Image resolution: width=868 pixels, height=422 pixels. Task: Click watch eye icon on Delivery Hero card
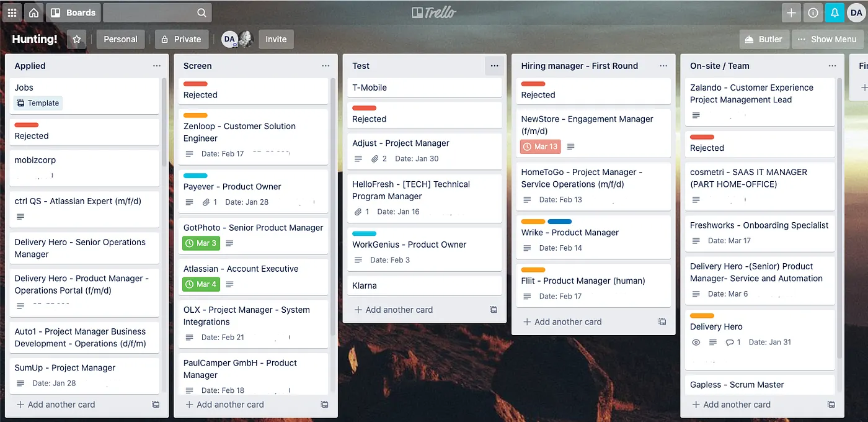tap(696, 342)
